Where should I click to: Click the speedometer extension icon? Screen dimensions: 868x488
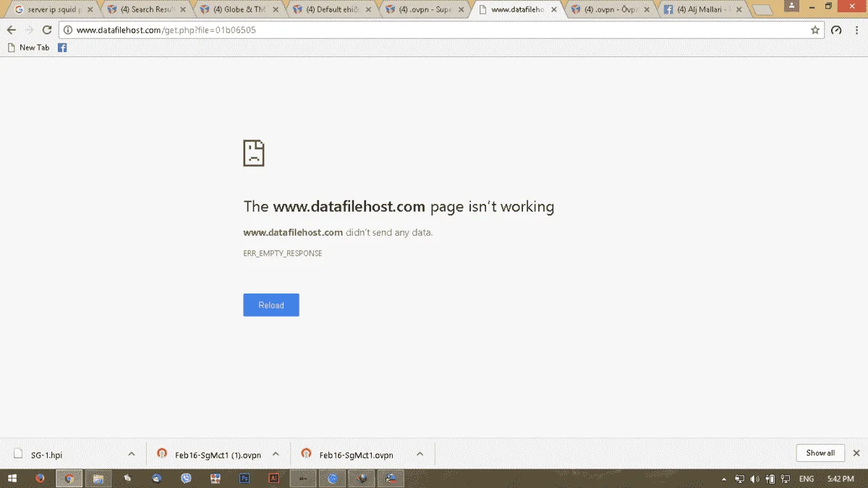point(836,30)
